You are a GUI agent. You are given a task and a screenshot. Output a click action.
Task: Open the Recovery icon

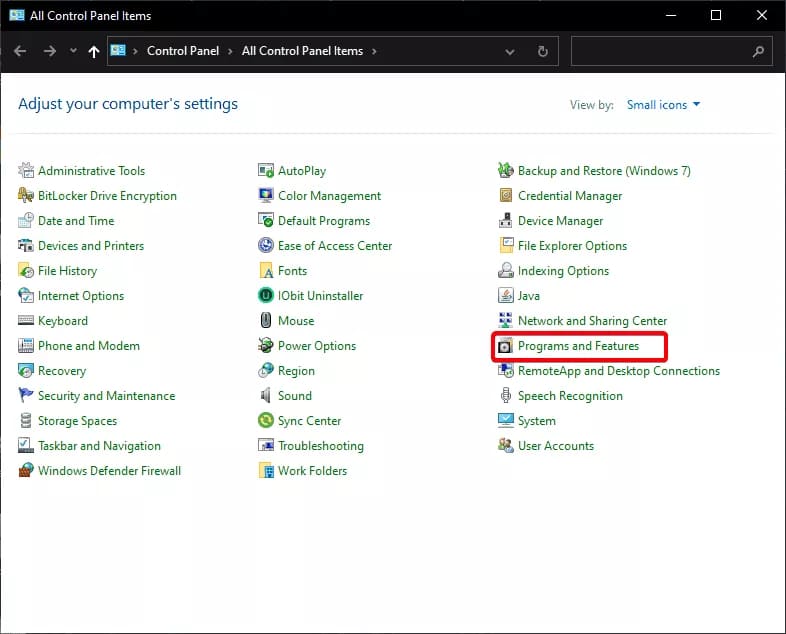click(x=26, y=371)
